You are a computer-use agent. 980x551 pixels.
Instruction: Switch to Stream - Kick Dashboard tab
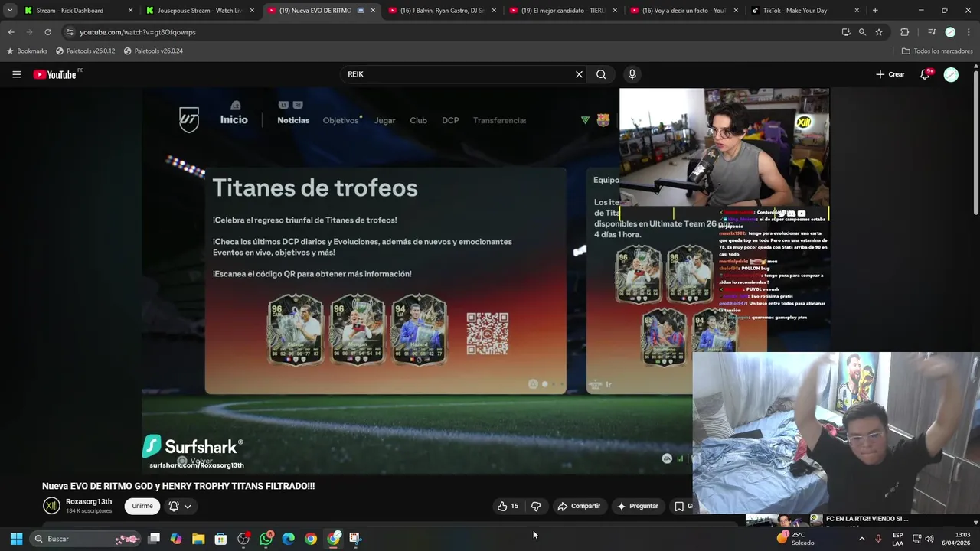(77, 11)
